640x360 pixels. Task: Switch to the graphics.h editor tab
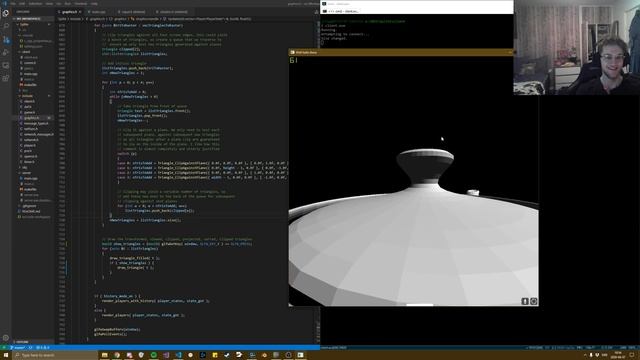70,12
